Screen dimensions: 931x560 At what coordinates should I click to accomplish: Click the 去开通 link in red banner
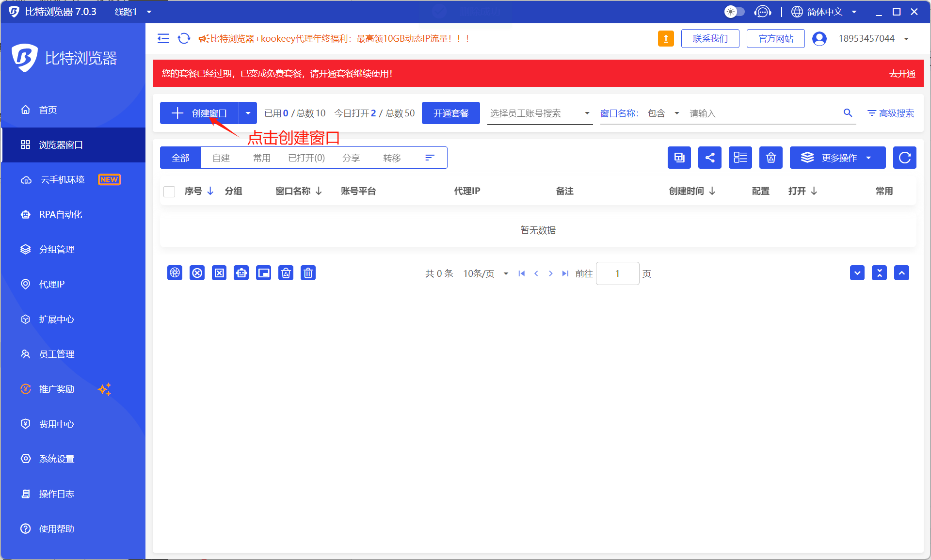(x=902, y=73)
